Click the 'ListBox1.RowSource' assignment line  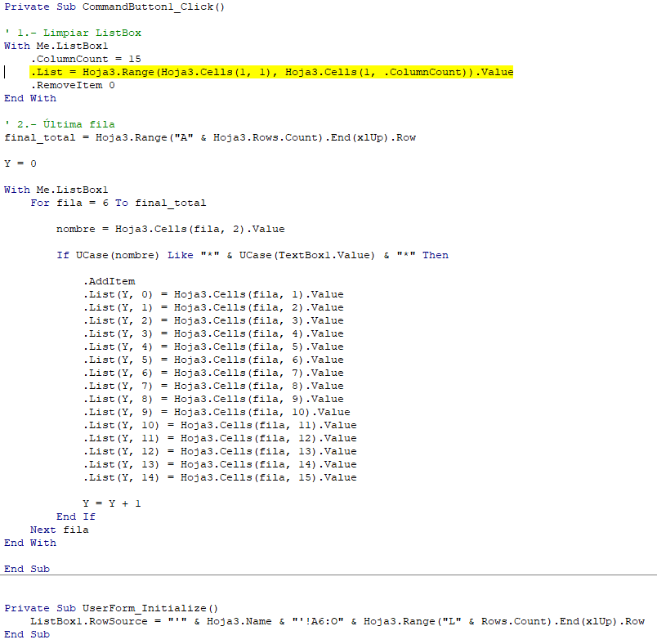[x=337, y=621]
